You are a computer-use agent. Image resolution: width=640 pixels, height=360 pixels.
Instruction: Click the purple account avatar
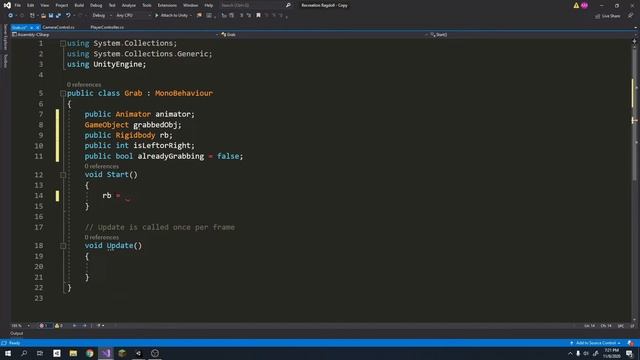tap(584, 5)
